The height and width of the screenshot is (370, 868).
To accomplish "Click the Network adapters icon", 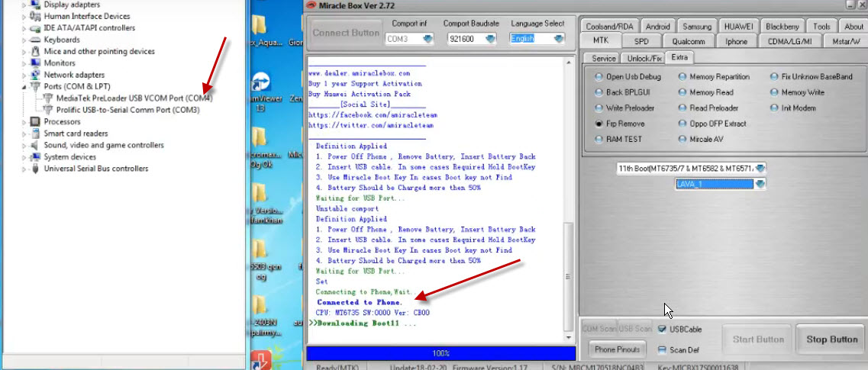I will point(35,75).
